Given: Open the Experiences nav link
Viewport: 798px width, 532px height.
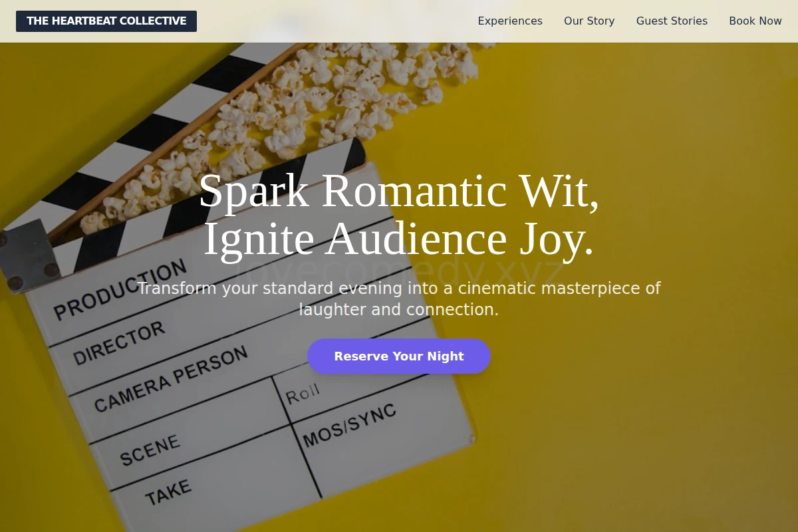Looking at the screenshot, I should [510, 21].
